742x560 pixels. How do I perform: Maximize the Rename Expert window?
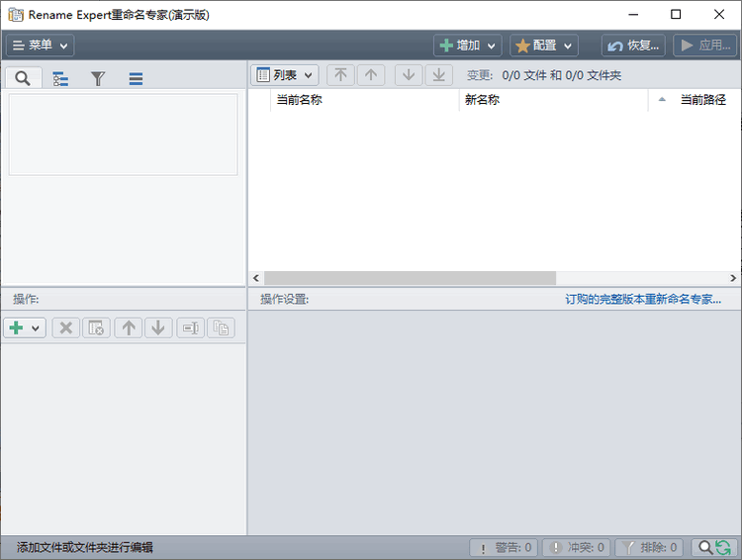[x=676, y=15]
